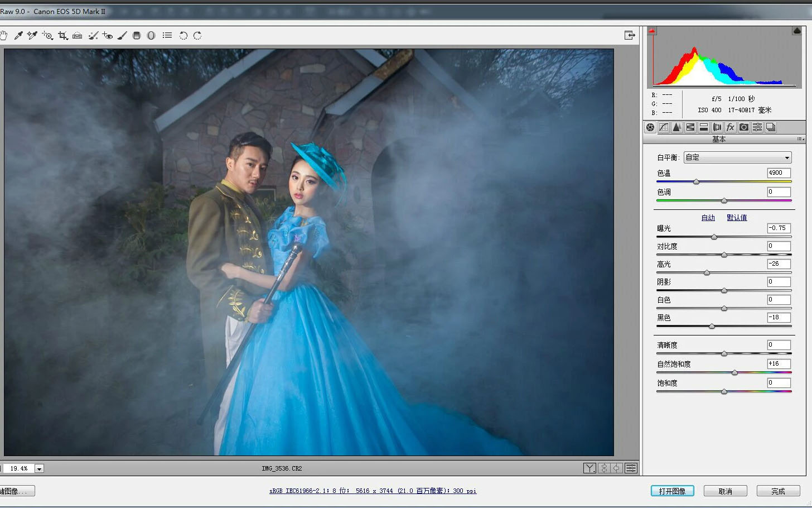Click the Open Image button

[x=672, y=491]
